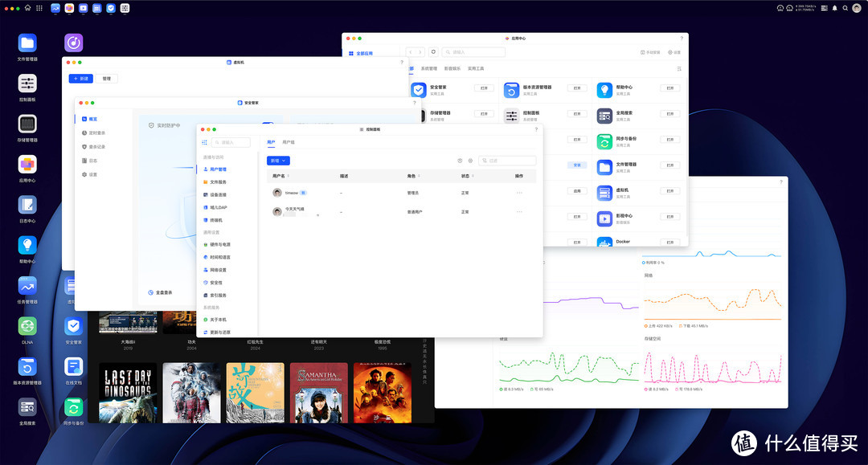Select 文件服务 in 控制面板 sidebar
This screenshot has height=465, width=868.
click(219, 182)
